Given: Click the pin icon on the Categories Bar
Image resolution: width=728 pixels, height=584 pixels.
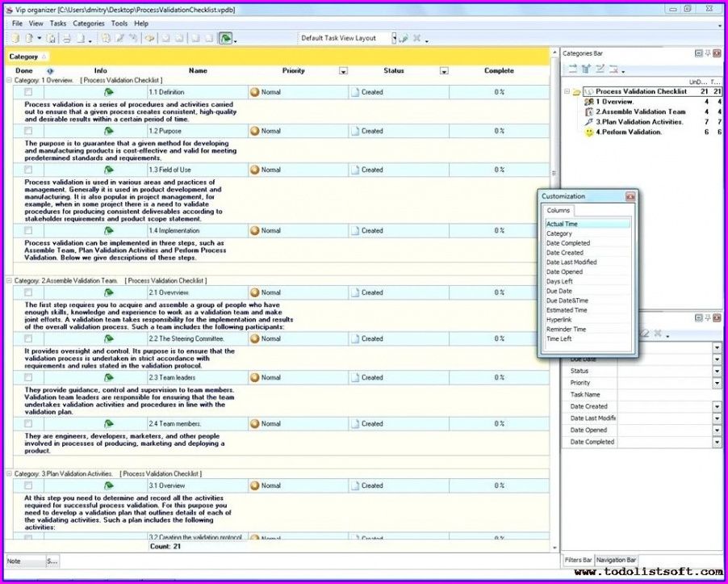Looking at the screenshot, I should tap(708, 53).
